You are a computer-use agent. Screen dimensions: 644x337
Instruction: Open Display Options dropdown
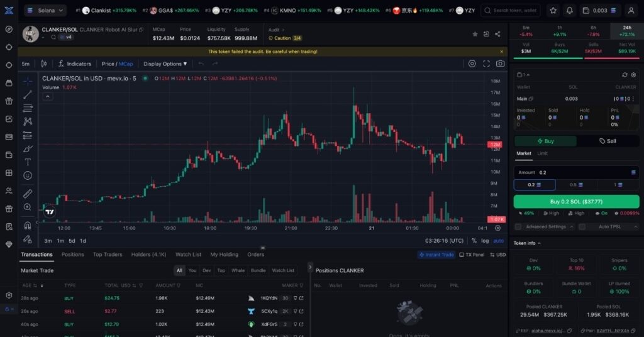click(x=165, y=64)
